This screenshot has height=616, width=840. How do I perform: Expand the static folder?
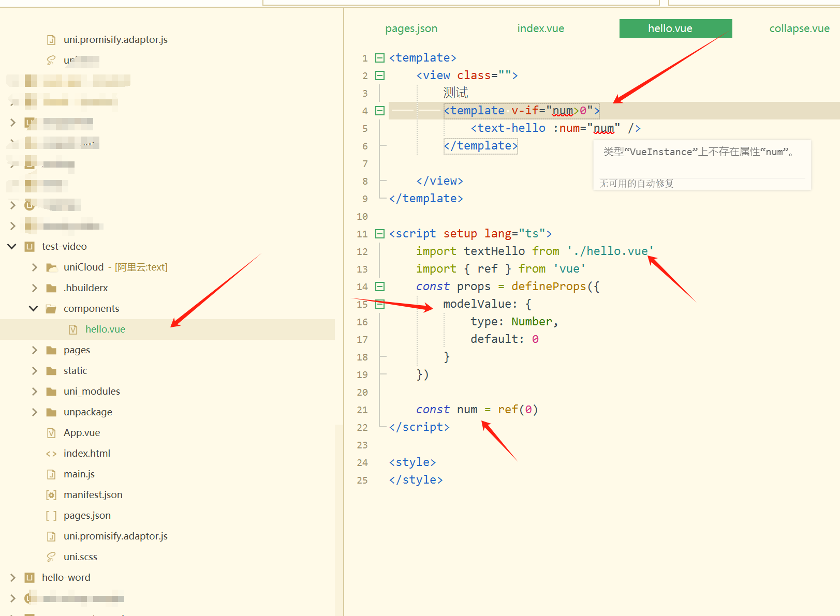pyautogui.click(x=34, y=370)
